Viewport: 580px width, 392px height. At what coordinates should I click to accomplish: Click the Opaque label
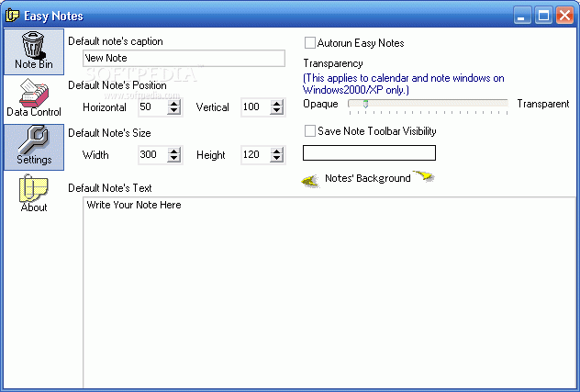click(x=320, y=104)
